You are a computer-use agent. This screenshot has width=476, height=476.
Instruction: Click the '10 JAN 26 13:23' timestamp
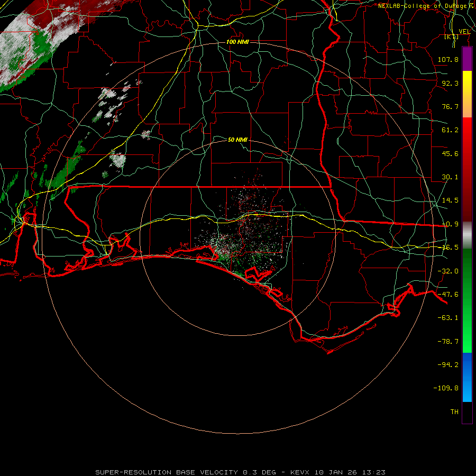(x=350, y=472)
